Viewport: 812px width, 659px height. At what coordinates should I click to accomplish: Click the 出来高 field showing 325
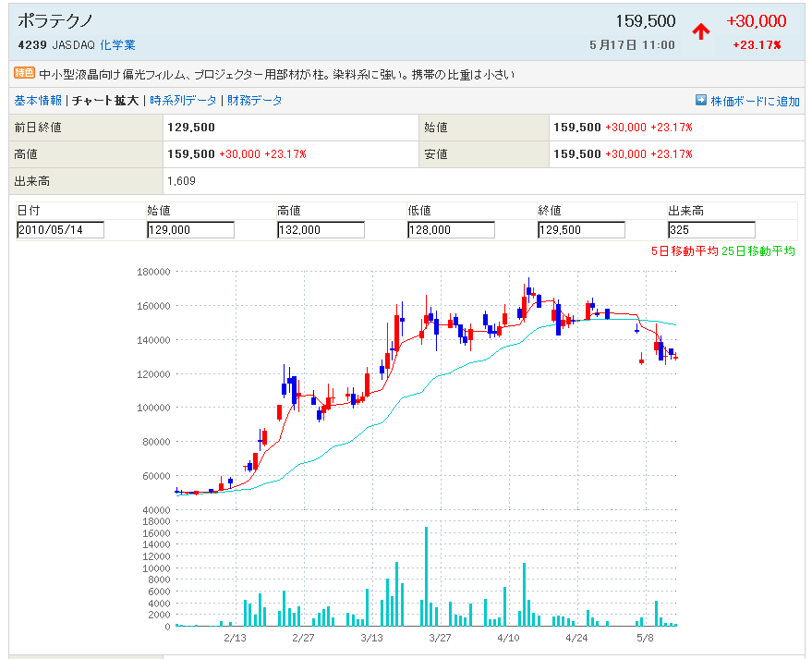tap(711, 230)
